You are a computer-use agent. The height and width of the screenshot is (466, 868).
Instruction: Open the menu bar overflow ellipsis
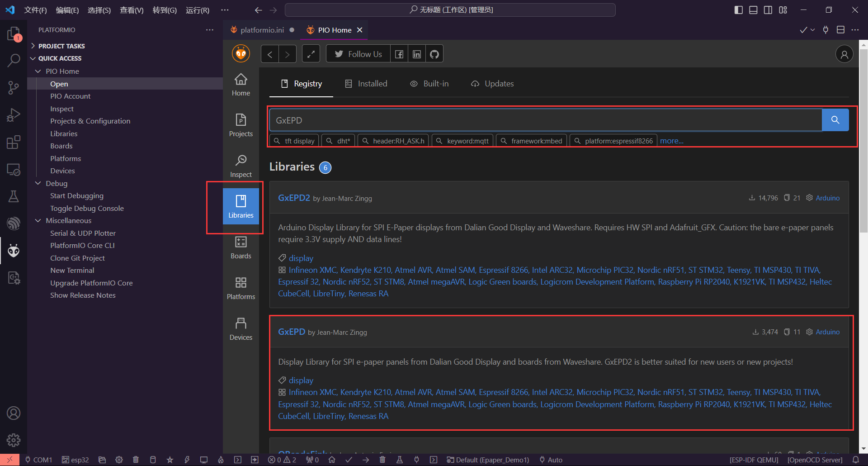pyautogui.click(x=225, y=10)
